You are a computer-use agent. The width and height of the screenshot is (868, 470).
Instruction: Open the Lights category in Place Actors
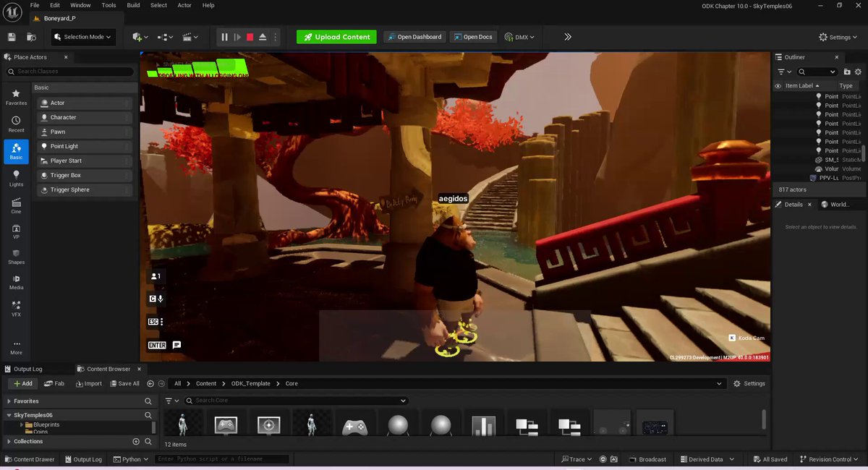click(16, 178)
